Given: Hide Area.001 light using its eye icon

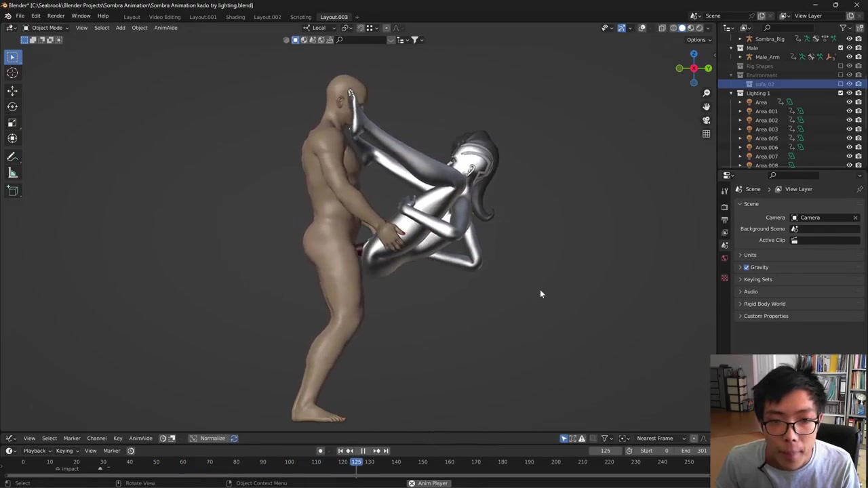Looking at the screenshot, I should [849, 111].
